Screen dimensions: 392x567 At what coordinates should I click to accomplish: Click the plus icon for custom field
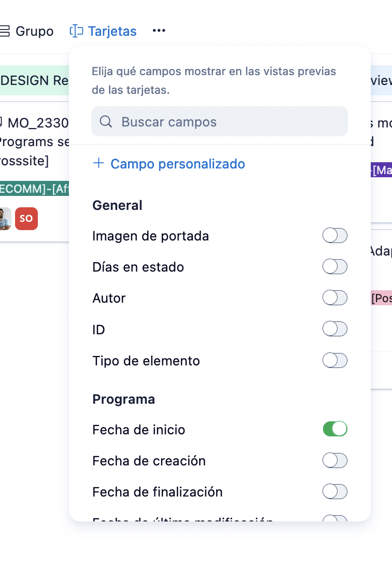(99, 164)
